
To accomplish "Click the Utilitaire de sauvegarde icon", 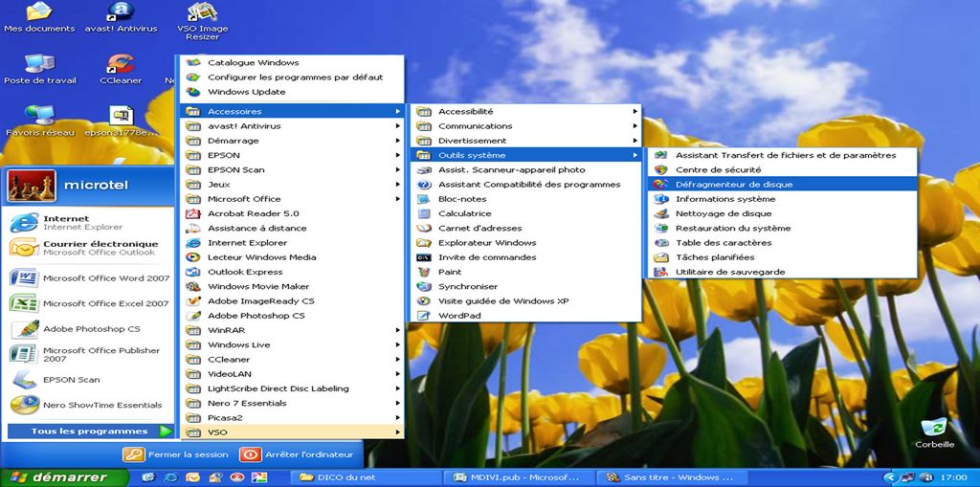I will point(660,272).
